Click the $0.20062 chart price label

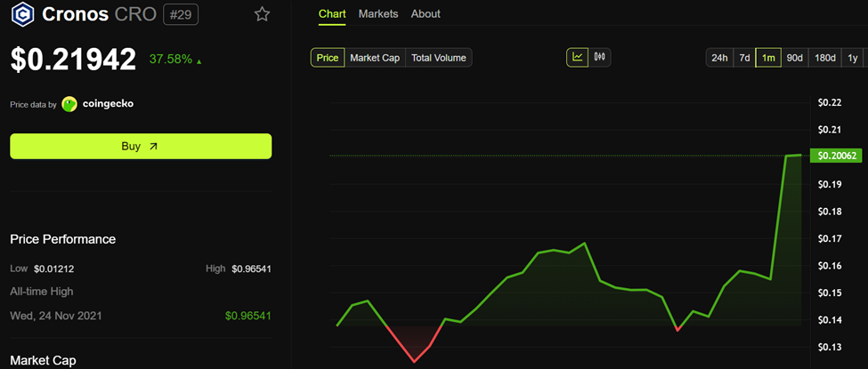pyautogui.click(x=836, y=156)
